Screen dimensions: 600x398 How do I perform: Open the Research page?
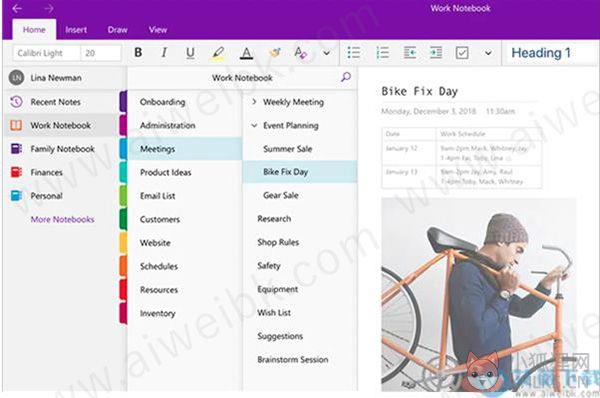300,219
